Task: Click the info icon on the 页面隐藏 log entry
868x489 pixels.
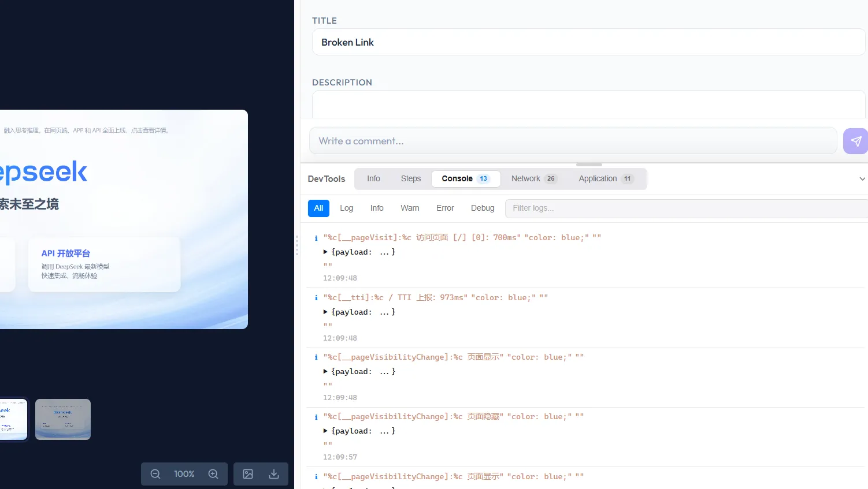Action: pyautogui.click(x=316, y=416)
